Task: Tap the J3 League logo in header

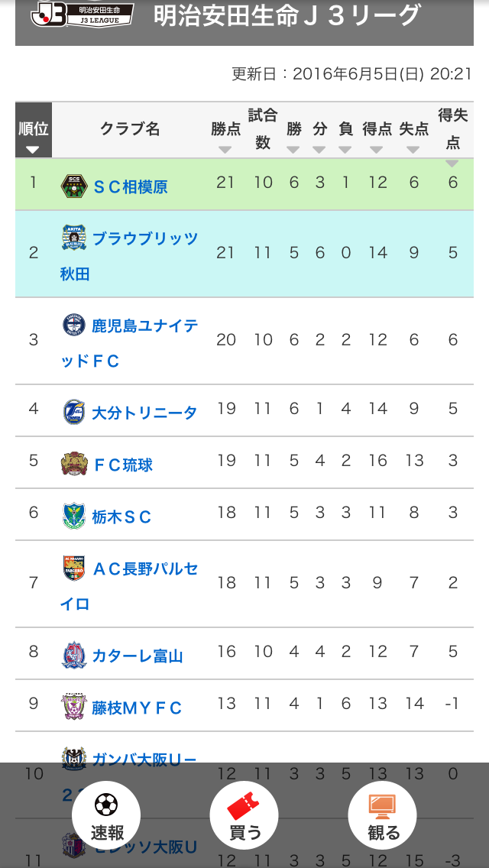Action: [x=82, y=15]
